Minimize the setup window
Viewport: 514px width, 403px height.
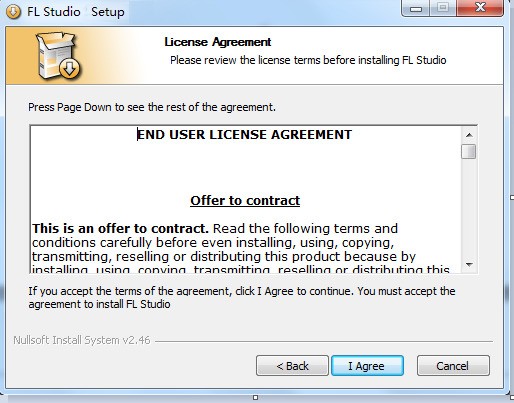point(416,7)
